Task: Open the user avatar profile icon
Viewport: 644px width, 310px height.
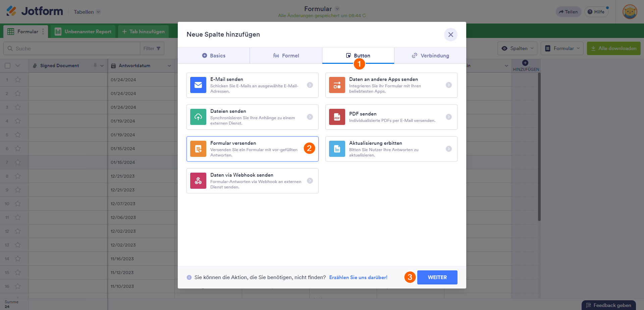Action: coord(630,12)
